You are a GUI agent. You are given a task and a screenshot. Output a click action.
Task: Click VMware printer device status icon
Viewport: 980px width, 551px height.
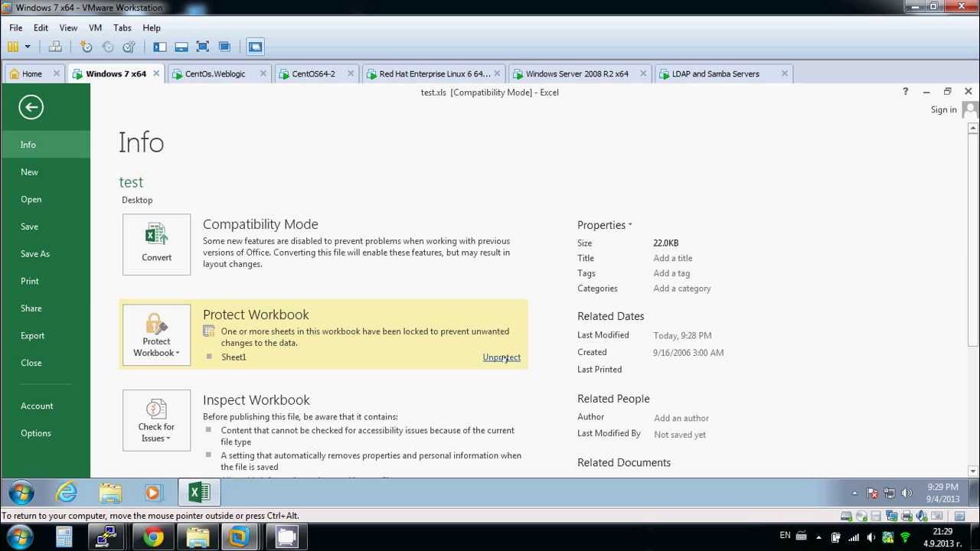(x=906, y=517)
